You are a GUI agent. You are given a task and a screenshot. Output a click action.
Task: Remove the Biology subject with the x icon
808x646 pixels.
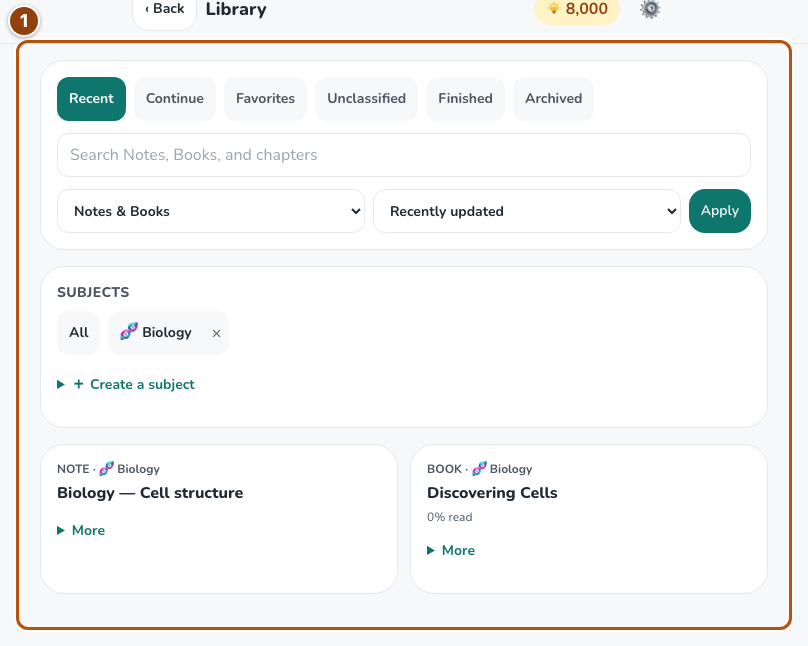[x=216, y=333]
